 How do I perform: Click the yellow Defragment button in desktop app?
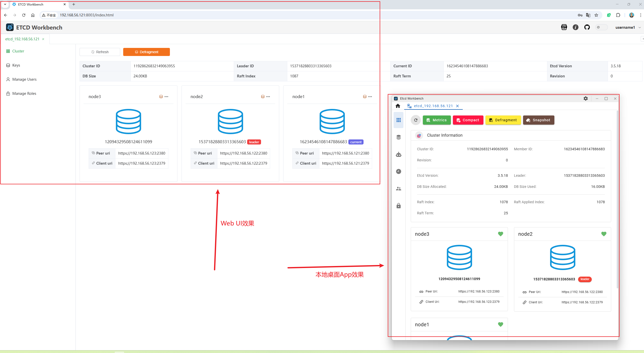[503, 120]
